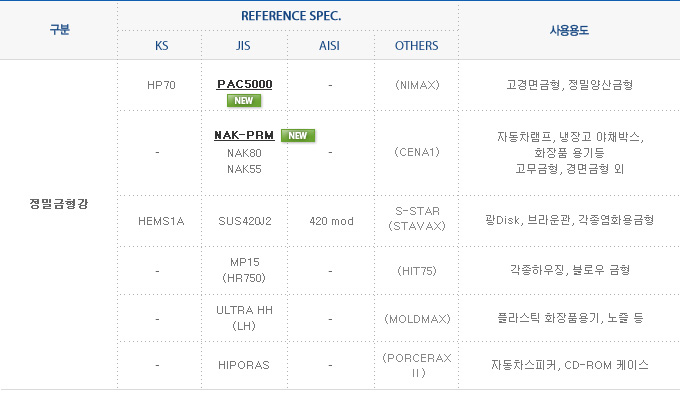Viewport: 680px width, 400px height.
Task: Select the OTHERS column header
Action: click(416, 46)
